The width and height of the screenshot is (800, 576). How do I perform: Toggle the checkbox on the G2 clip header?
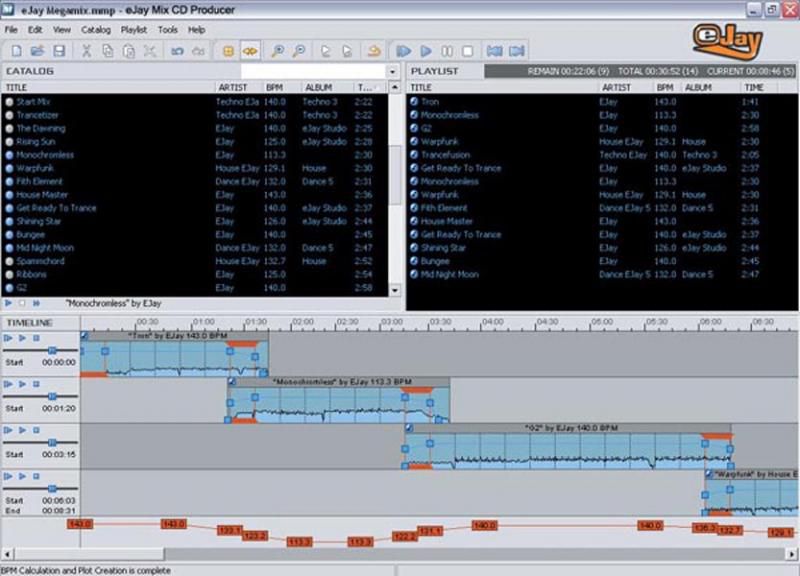pyautogui.click(x=409, y=427)
